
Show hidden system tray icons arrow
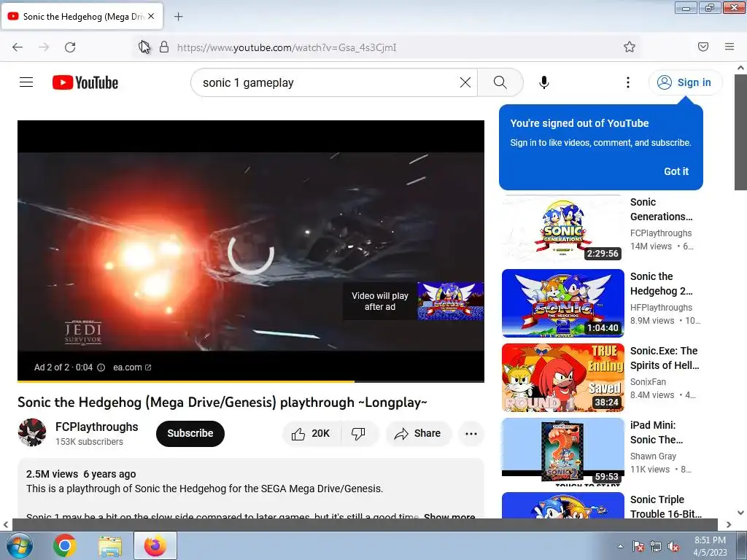pyautogui.click(x=620, y=546)
